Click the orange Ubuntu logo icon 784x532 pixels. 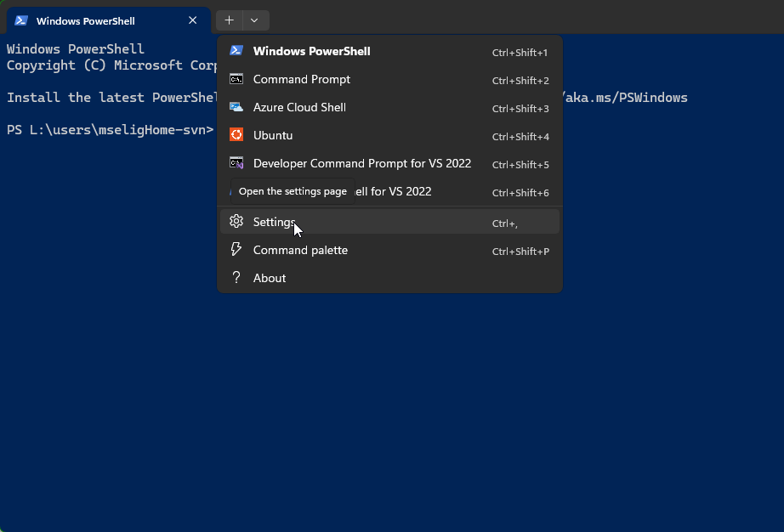coord(236,135)
